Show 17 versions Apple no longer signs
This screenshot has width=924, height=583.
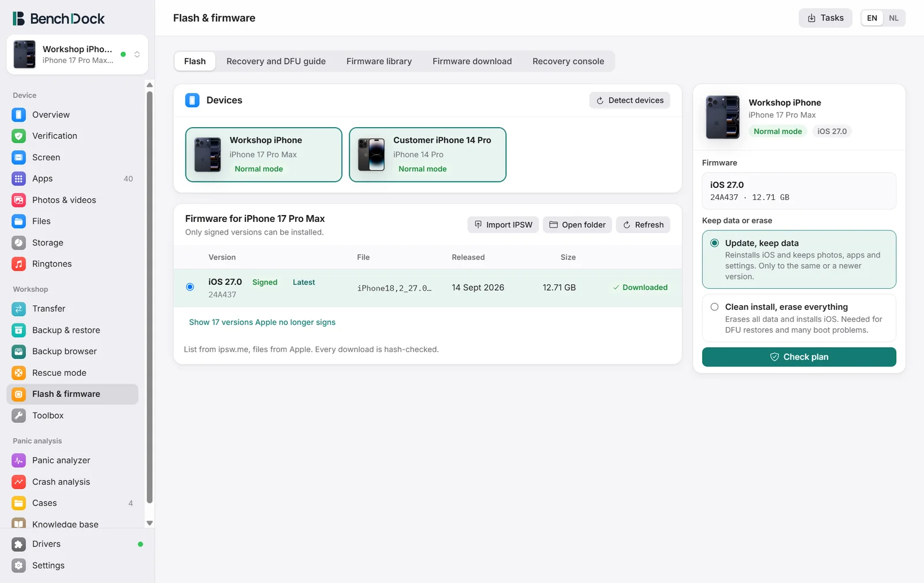tap(262, 322)
